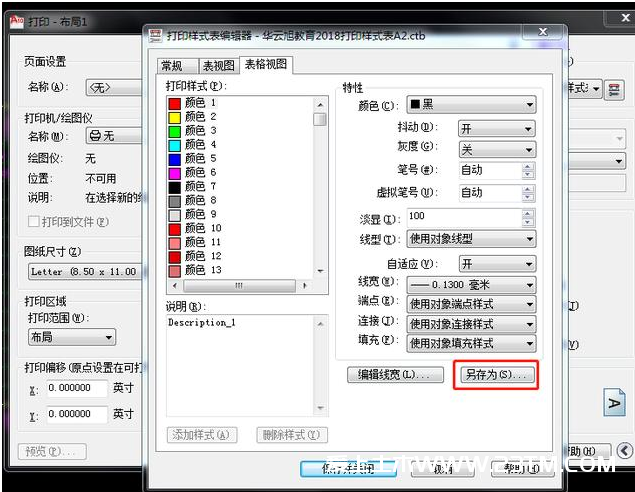Screen dimensions: 635x492
Task: Select Color 11 plot style
Action: pos(195,243)
